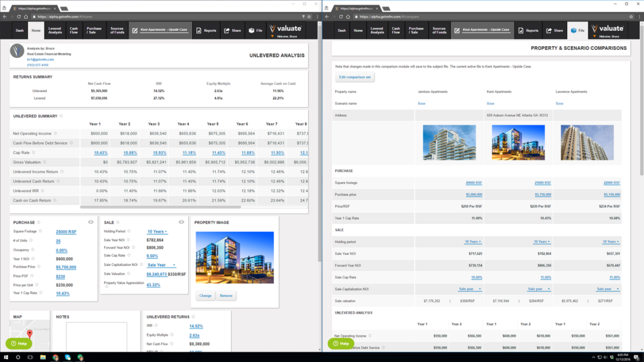
Task: Open Holding Period dropdown in Sale panel
Action: pos(157,232)
